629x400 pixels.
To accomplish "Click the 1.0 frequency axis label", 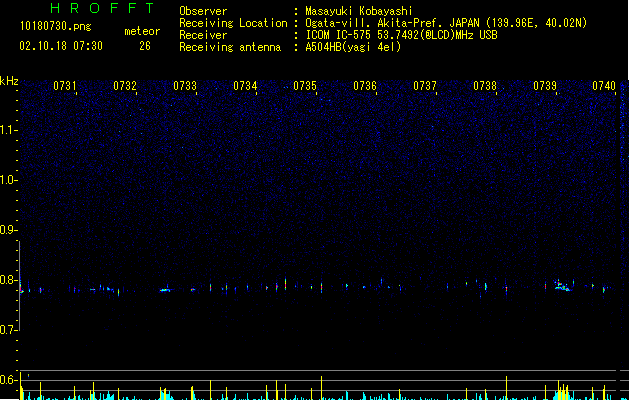I will [8, 180].
